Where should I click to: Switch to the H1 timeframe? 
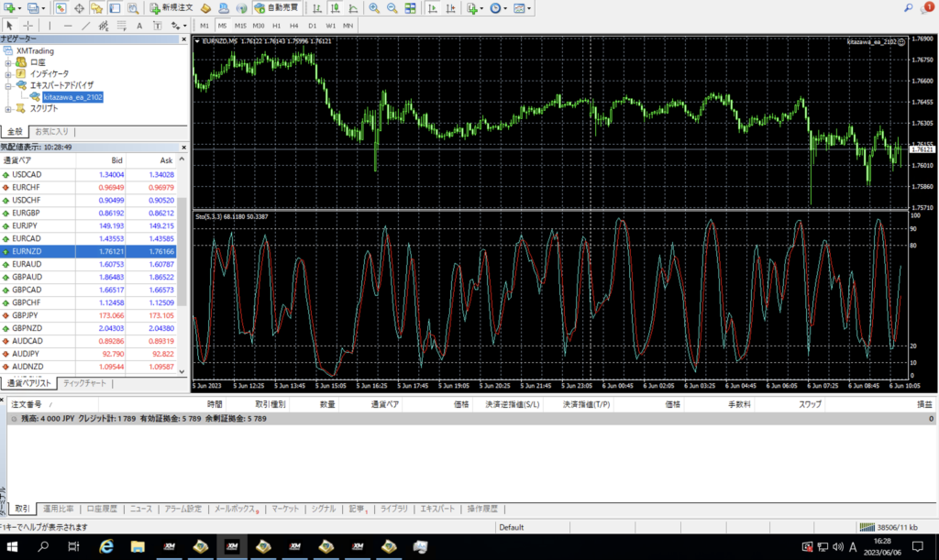(276, 26)
